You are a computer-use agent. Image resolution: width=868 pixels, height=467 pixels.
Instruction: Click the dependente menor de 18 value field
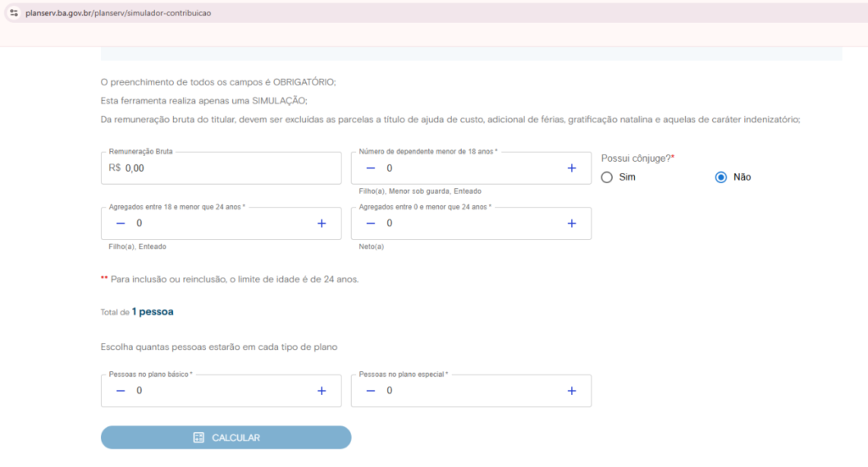point(470,168)
